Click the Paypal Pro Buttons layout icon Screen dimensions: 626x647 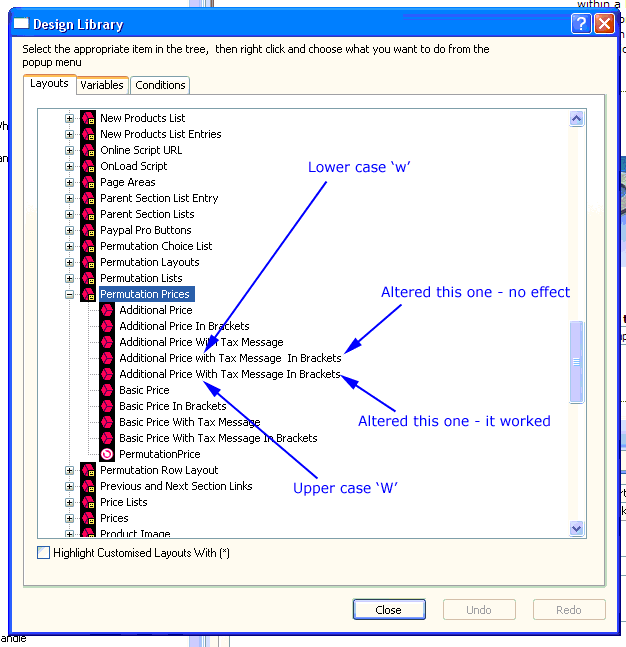point(88,230)
